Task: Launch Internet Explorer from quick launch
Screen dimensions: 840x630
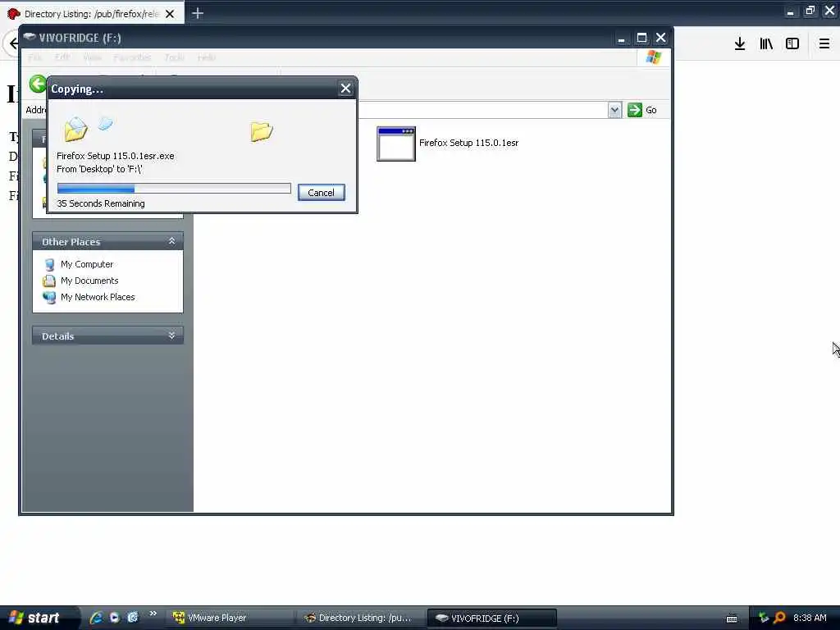Action: (96, 618)
